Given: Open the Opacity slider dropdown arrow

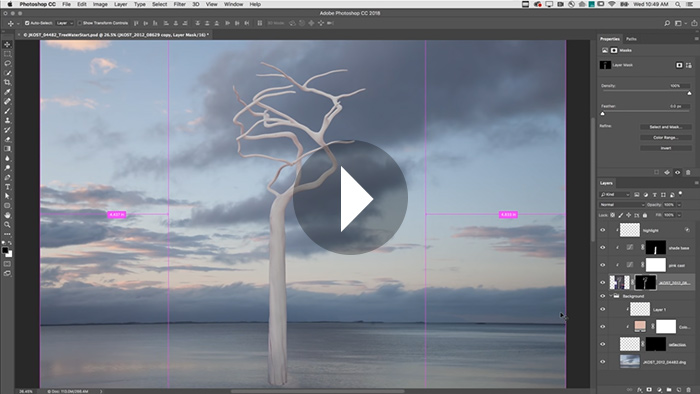Looking at the screenshot, I should tap(679, 205).
